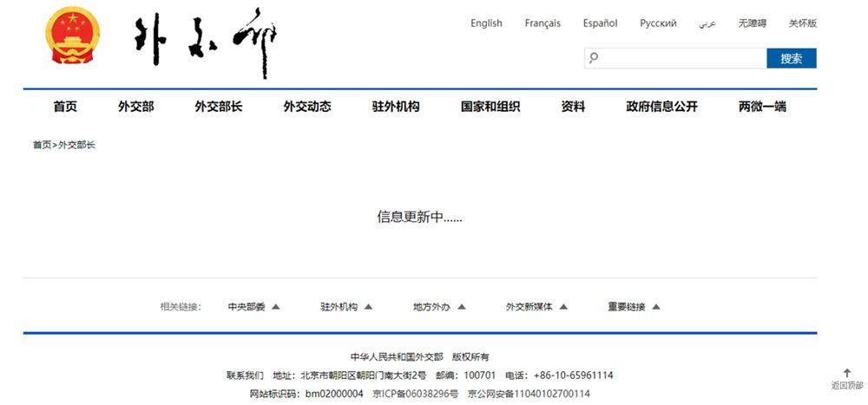Open the 外交部长 navigation menu

coord(218,107)
